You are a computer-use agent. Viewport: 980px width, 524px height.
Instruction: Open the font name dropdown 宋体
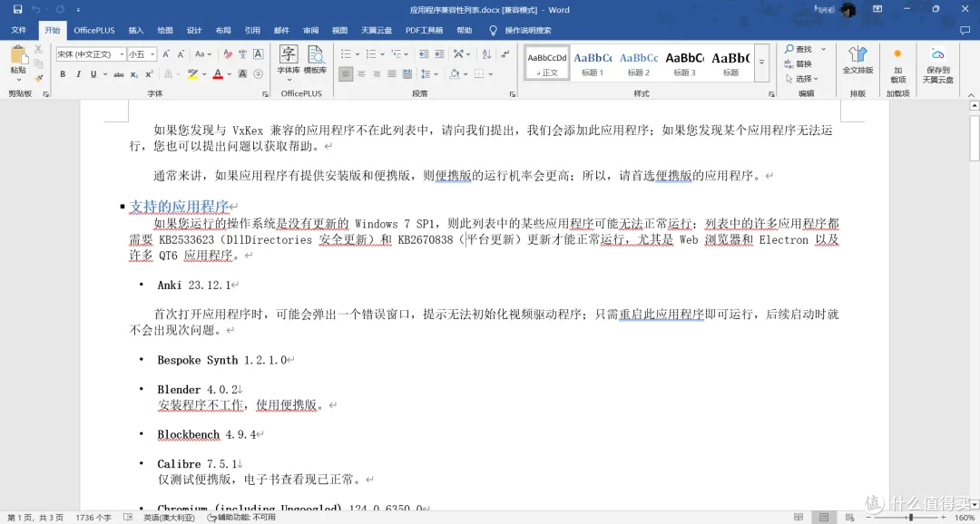88,54
